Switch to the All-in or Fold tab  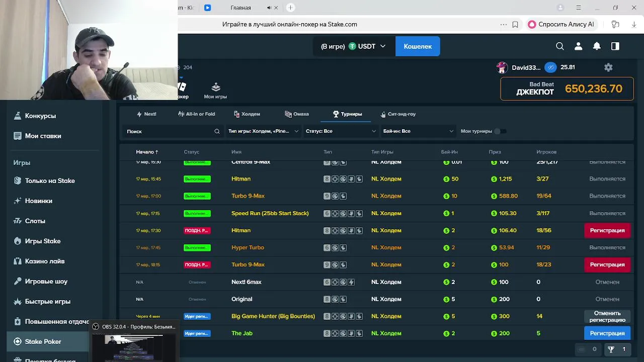pos(196,114)
